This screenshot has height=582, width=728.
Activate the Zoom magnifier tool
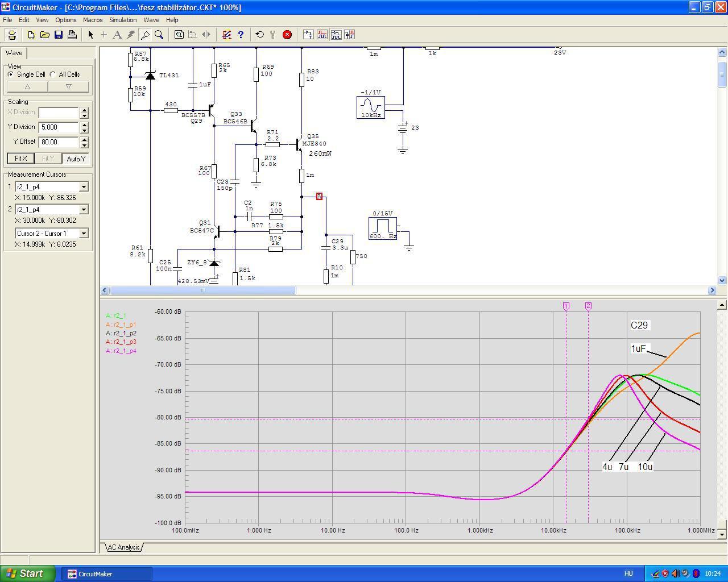click(x=159, y=35)
